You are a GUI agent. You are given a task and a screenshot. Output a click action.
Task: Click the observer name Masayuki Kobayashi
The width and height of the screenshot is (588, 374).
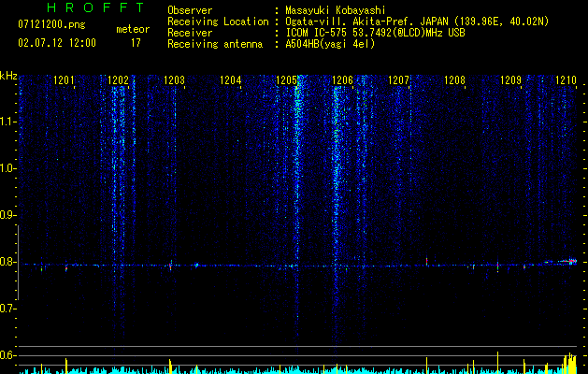(x=336, y=10)
